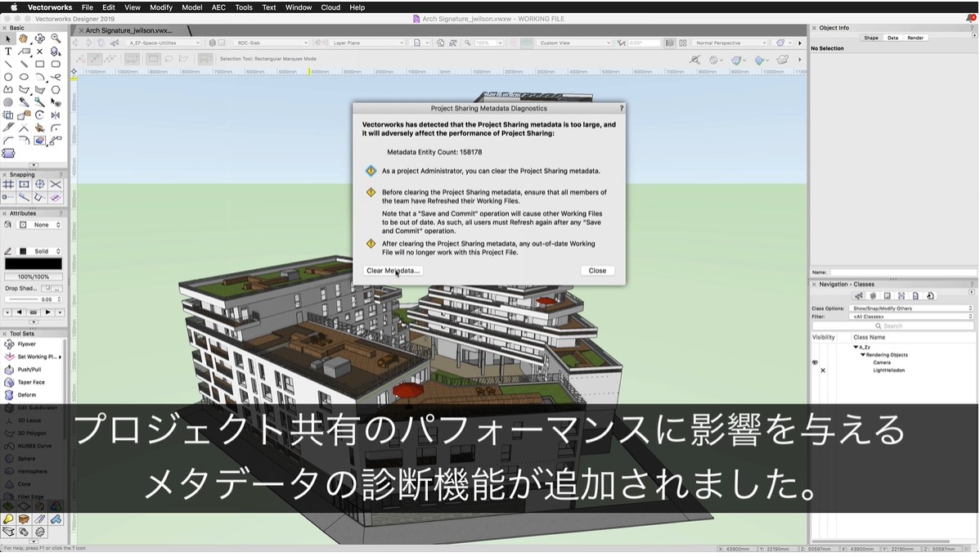The image size is (980, 557).
Task: Select the 2D Locus tool
Action: tap(40, 52)
